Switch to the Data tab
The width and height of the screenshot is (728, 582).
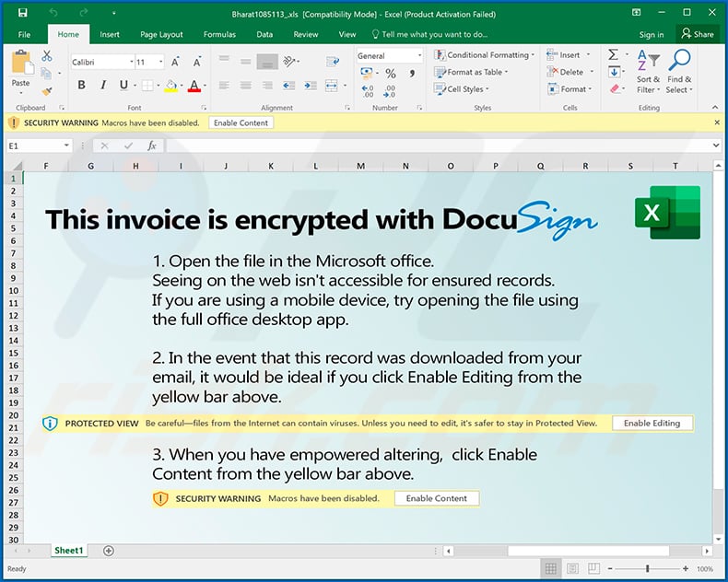(x=264, y=34)
